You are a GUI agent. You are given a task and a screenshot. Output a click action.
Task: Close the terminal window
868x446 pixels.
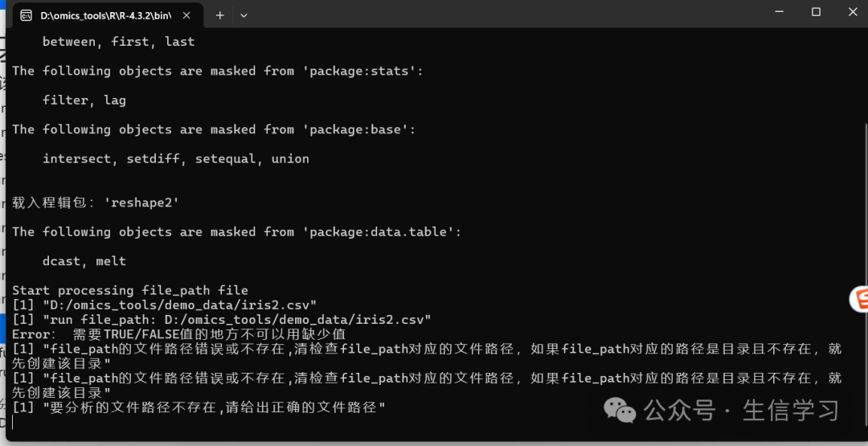point(853,11)
